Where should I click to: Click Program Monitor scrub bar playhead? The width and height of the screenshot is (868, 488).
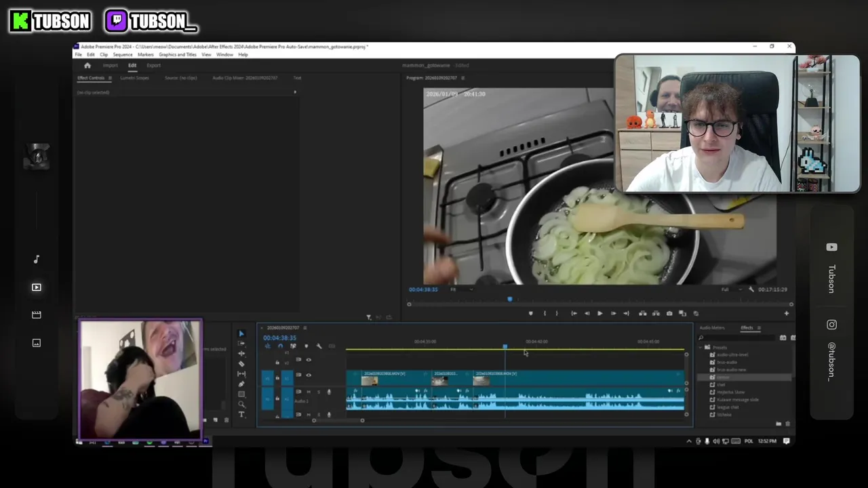click(510, 299)
